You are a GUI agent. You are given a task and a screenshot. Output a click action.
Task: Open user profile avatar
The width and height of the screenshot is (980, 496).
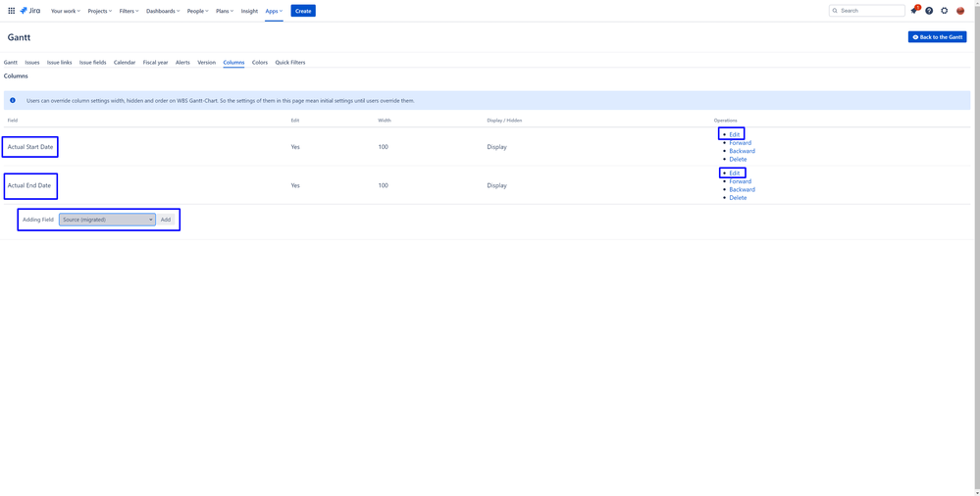[960, 11]
